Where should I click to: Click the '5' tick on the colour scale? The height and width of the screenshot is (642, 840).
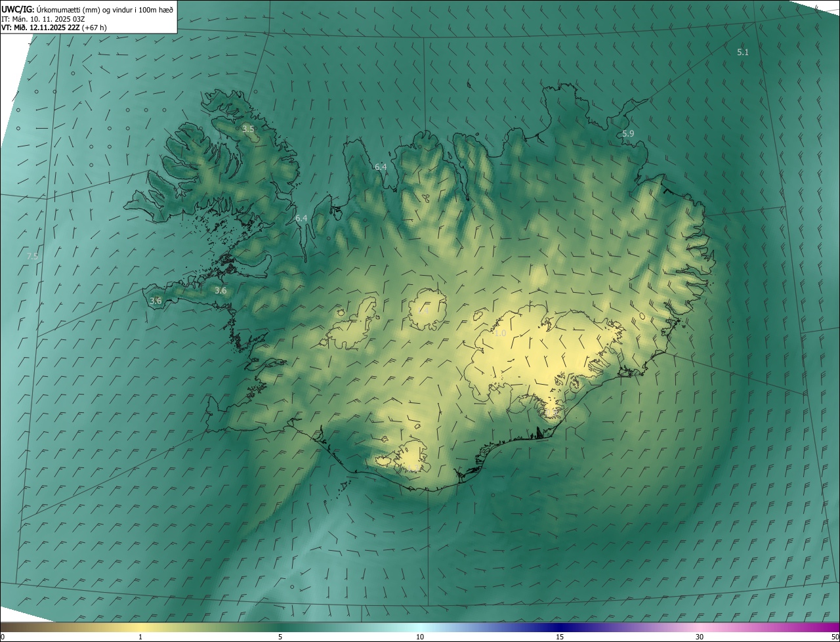[280, 637]
